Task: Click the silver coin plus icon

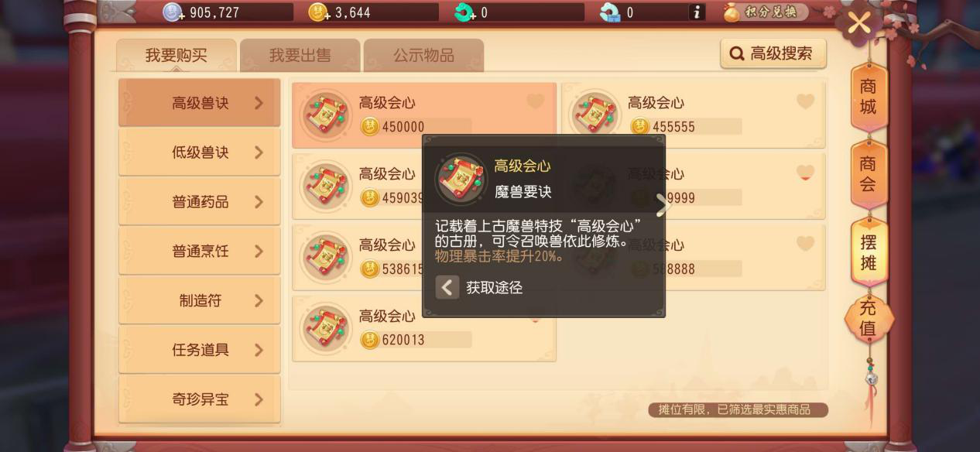Action: (174, 12)
